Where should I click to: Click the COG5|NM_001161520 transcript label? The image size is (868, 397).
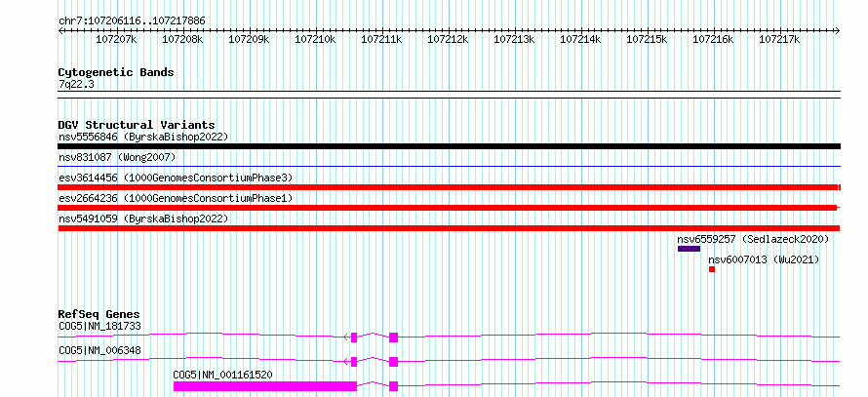click(222, 375)
